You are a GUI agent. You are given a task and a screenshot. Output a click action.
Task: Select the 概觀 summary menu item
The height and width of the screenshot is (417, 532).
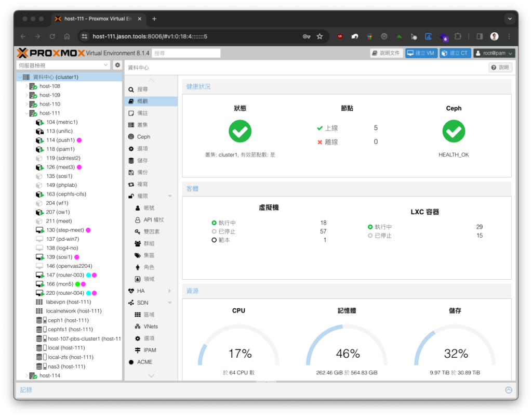coord(151,101)
